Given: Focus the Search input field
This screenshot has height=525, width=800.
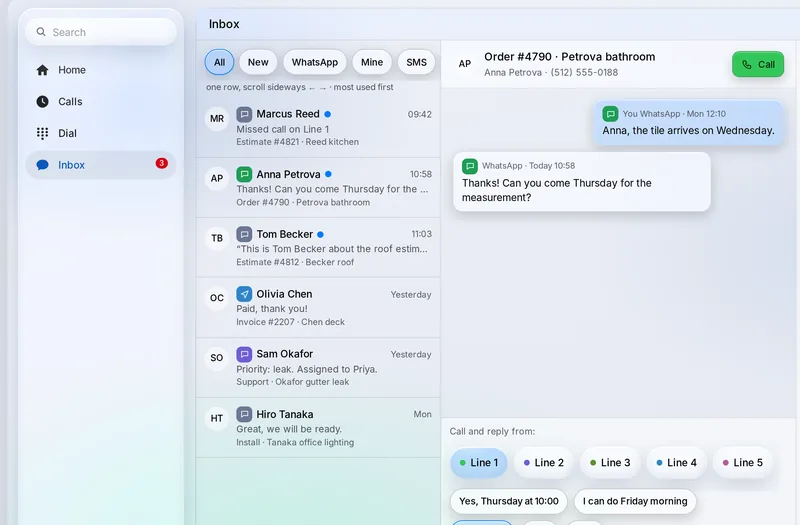Looking at the screenshot, I should (101, 32).
